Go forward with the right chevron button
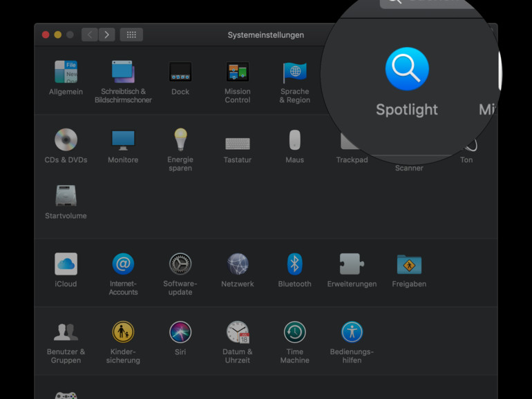 106,35
